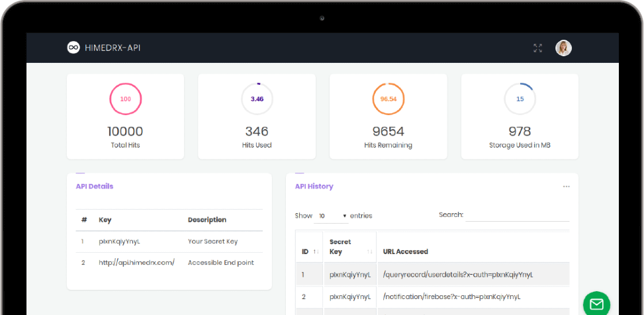Open the user profile avatar

[563, 48]
